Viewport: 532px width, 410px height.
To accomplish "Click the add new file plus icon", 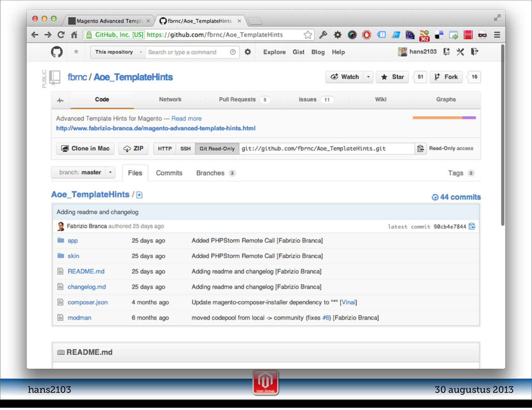I will pos(139,195).
